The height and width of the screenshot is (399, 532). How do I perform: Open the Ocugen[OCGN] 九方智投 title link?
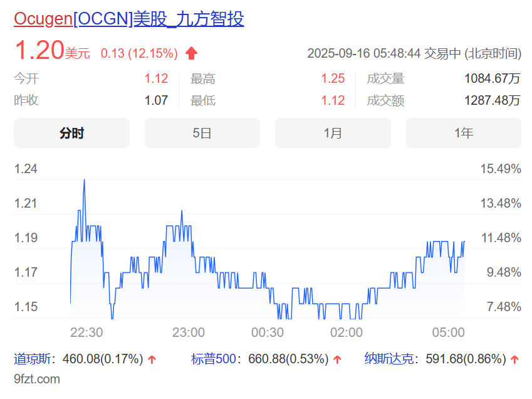[x=129, y=19]
